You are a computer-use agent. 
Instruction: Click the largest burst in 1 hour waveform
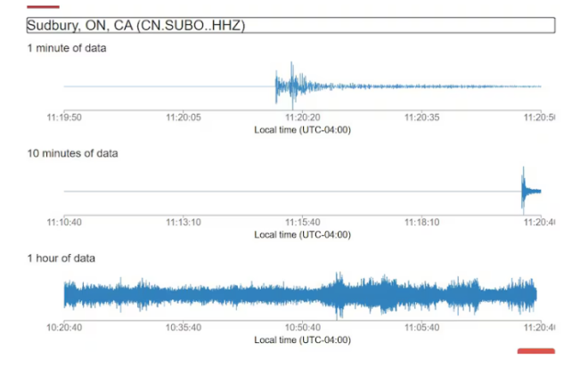[x=337, y=294]
